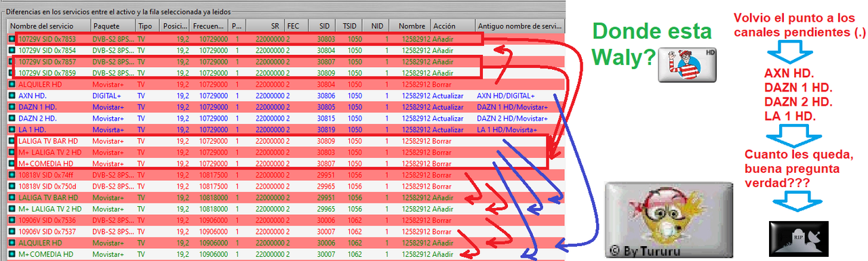Sort by the Tipo column header
The image size is (868, 261).
(147, 26)
